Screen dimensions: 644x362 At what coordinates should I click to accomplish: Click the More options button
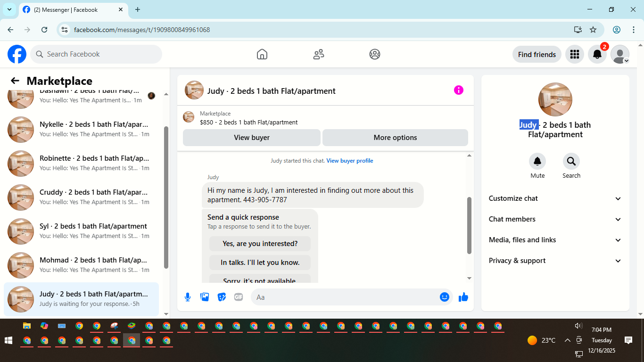[x=395, y=138]
